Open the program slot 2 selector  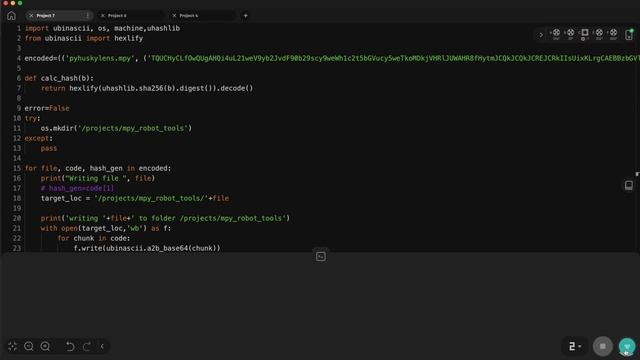(x=575, y=346)
